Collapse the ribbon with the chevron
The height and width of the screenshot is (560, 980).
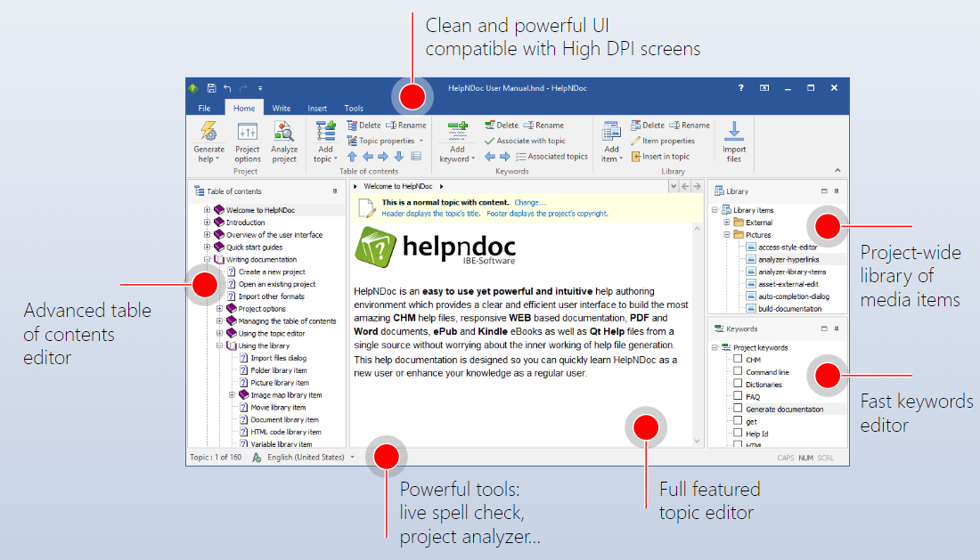click(x=837, y=170)
